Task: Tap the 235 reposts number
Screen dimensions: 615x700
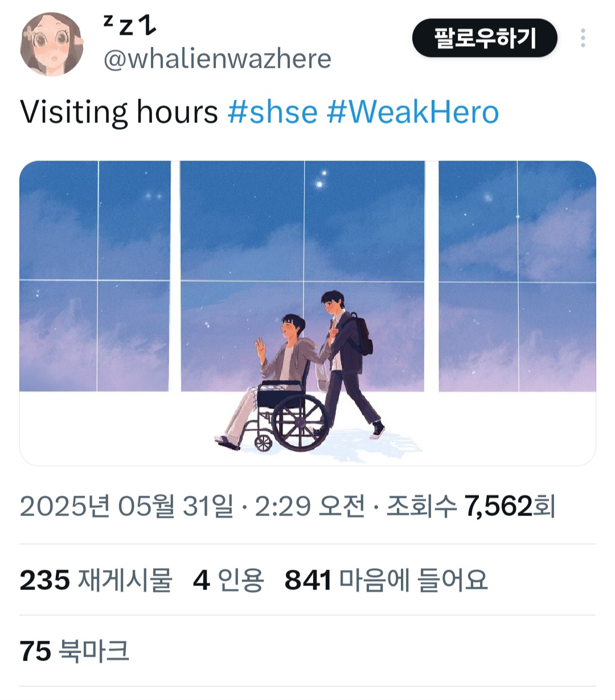Action: (45, 580)
